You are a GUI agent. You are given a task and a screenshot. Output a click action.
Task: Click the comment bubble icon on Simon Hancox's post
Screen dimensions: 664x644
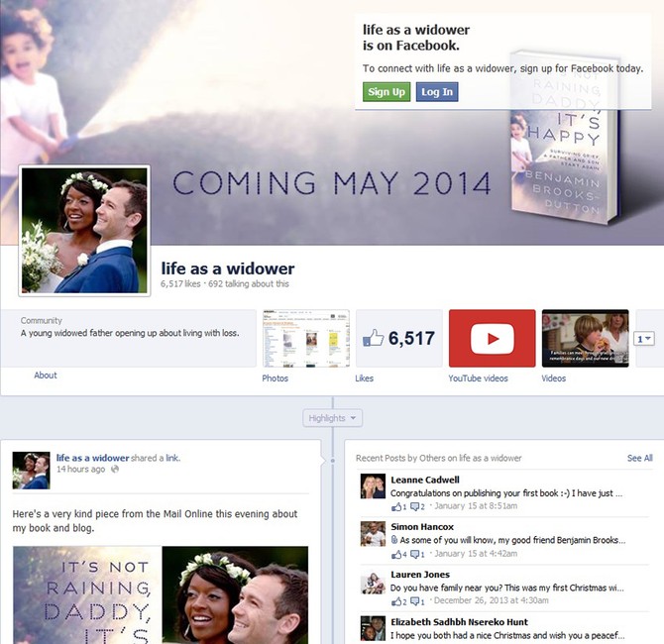(415, 554)
